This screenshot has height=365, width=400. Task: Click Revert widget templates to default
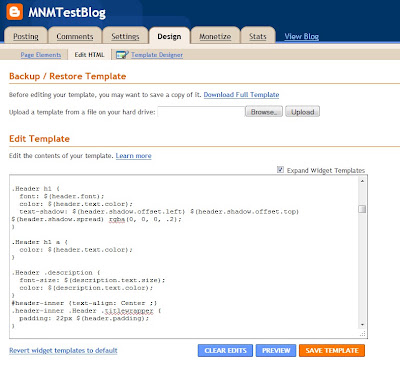63,350
